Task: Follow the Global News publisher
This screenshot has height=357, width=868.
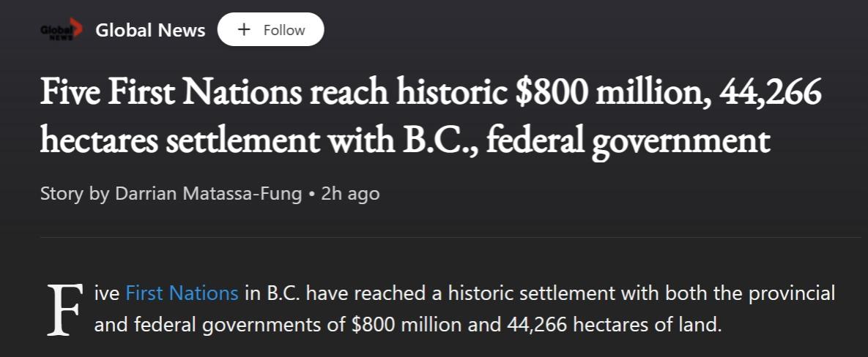Action: pos(271,30)
